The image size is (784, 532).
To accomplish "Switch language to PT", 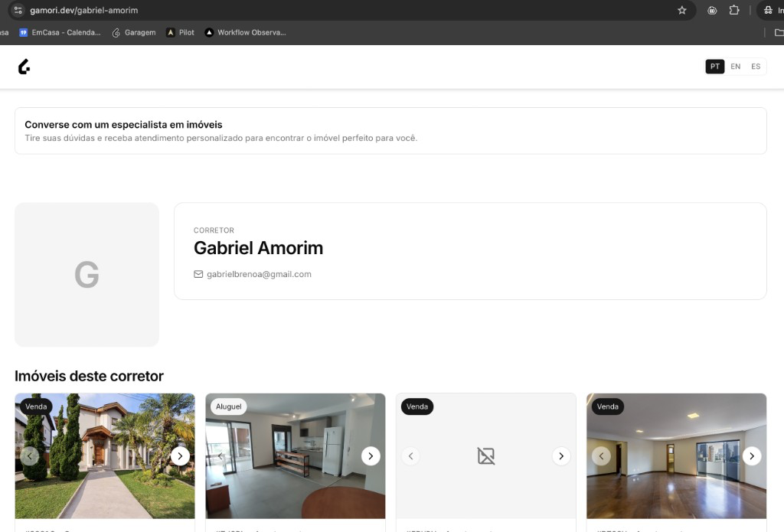I will 715,67.
